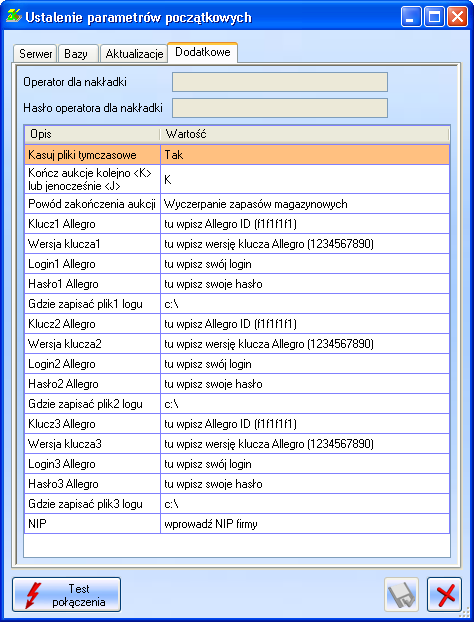Select Gdzie zapisać plik3 logu row

pos(237,504)
